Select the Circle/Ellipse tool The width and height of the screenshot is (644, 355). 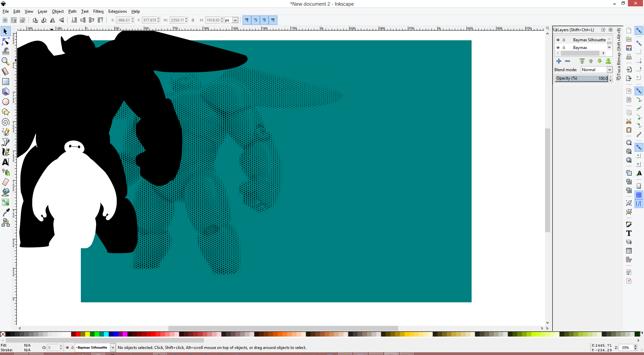(x=5, y=102)
